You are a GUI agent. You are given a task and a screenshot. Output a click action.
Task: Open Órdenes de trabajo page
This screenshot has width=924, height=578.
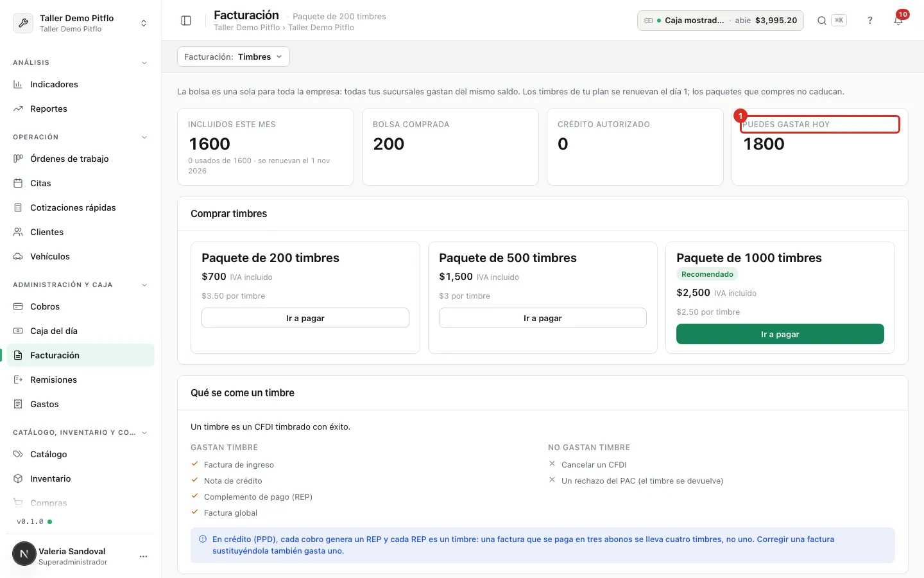click(x=81, y=159)
